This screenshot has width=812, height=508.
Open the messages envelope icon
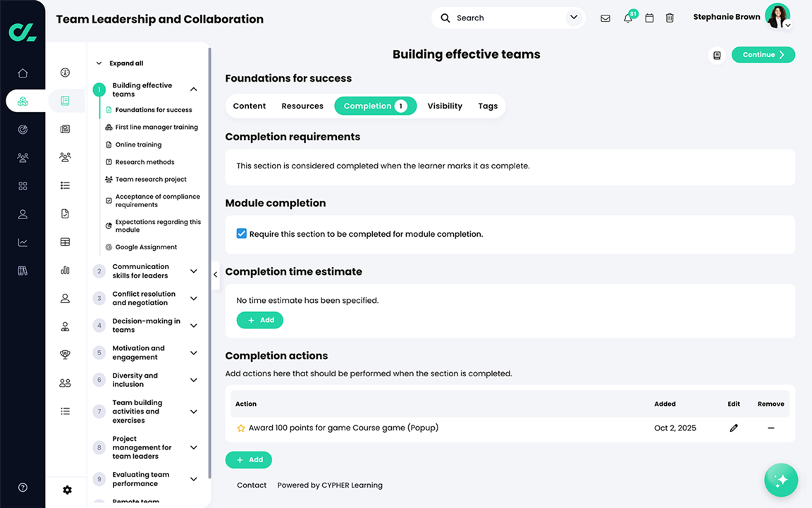pyautogui.click(x=605, y=18)
